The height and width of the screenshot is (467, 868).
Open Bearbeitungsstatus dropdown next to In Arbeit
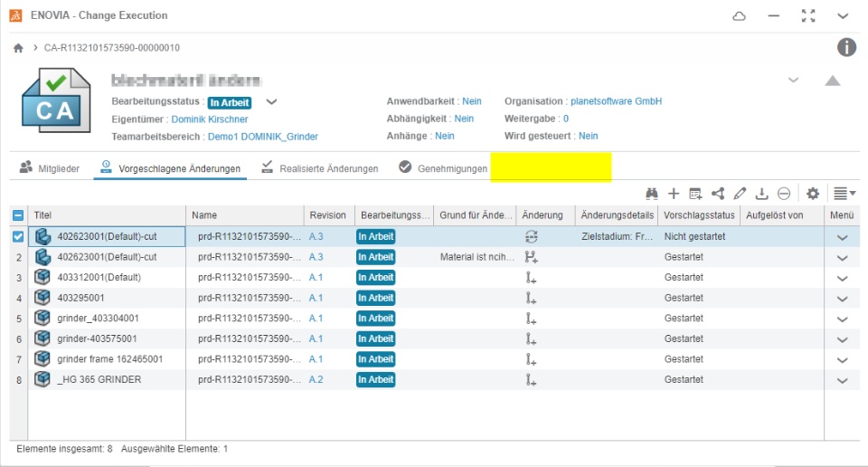271,102
